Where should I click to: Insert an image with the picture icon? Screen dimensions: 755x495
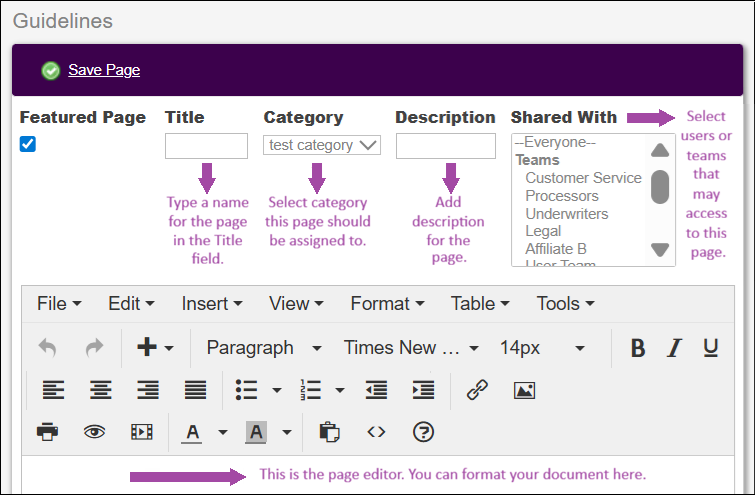point(524,390)
